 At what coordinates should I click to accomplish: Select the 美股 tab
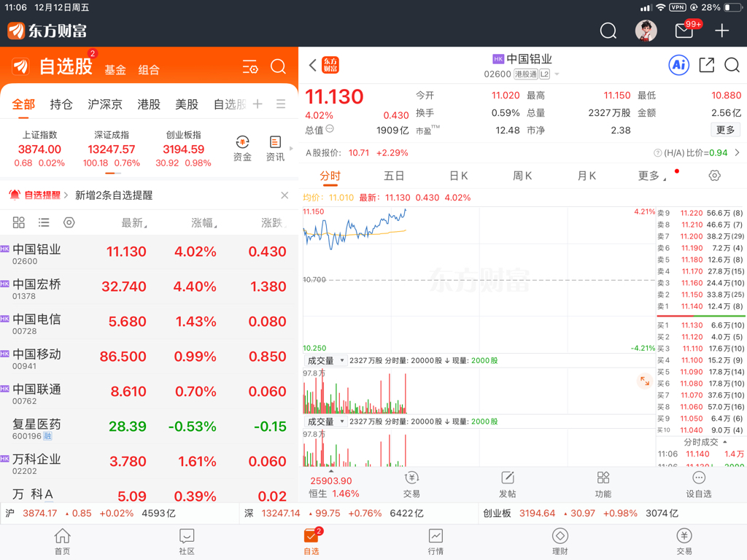[x=187, y=104]
